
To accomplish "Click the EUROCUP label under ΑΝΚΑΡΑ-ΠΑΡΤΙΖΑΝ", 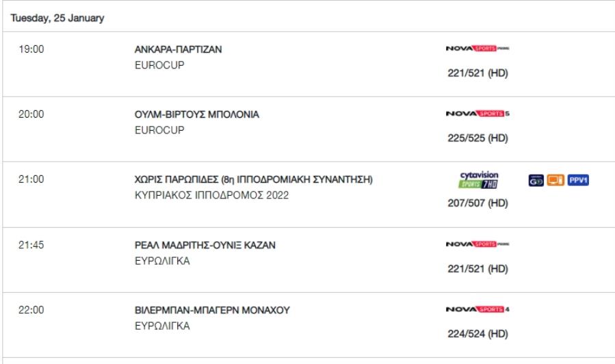I will 159,65.
